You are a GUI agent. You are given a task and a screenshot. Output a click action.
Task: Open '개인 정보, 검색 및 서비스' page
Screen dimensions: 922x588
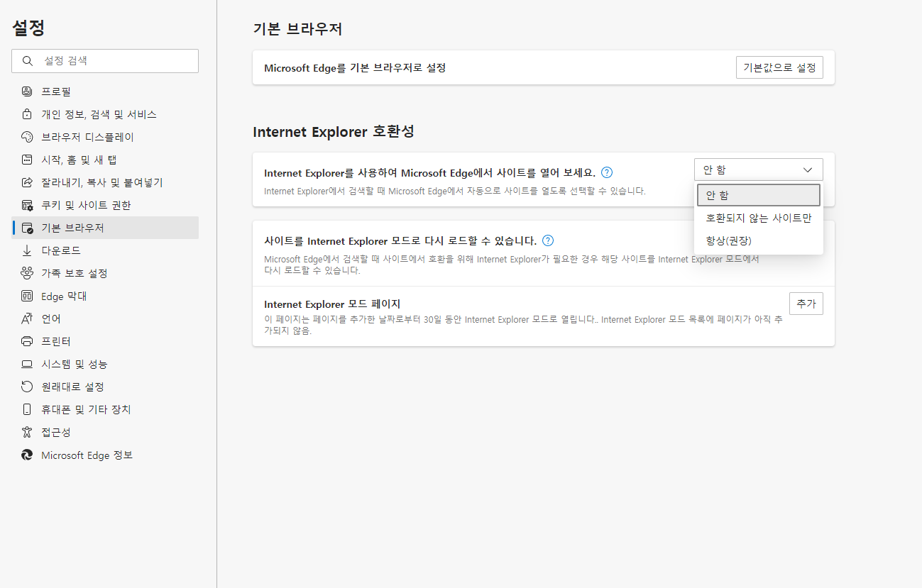coord(105,114)
